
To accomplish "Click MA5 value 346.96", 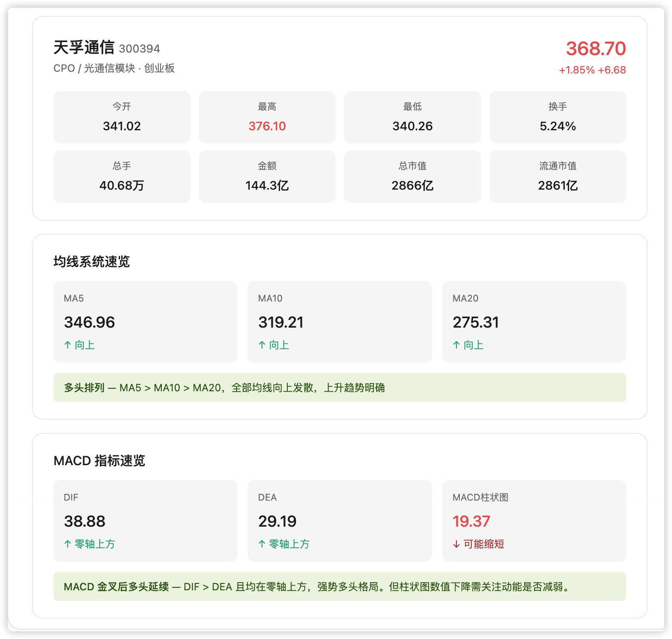I will click(x=89, y=322).
